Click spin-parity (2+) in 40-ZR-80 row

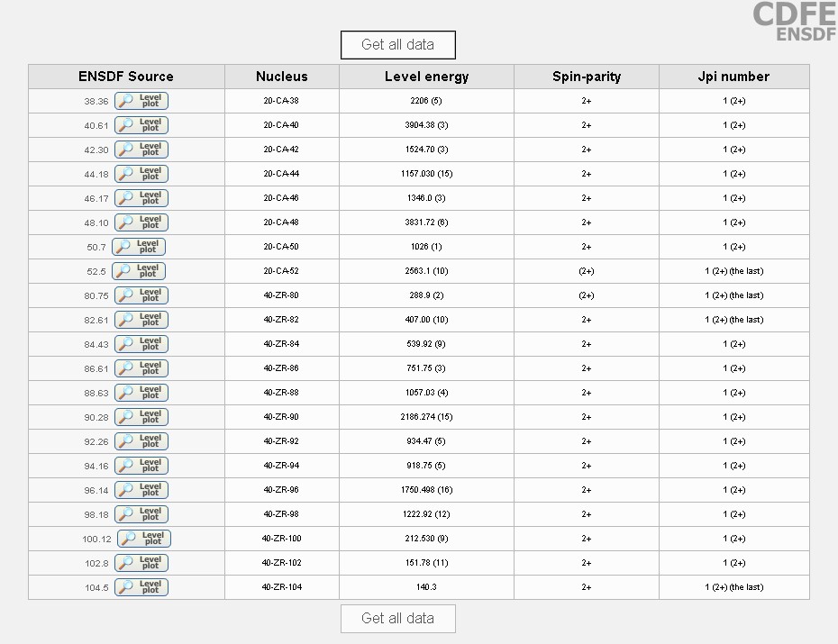587,295
